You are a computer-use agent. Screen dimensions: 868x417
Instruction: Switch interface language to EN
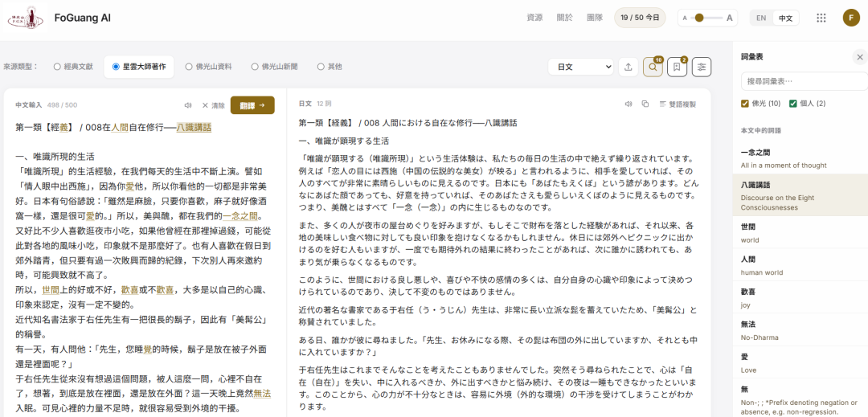[761, 18]
